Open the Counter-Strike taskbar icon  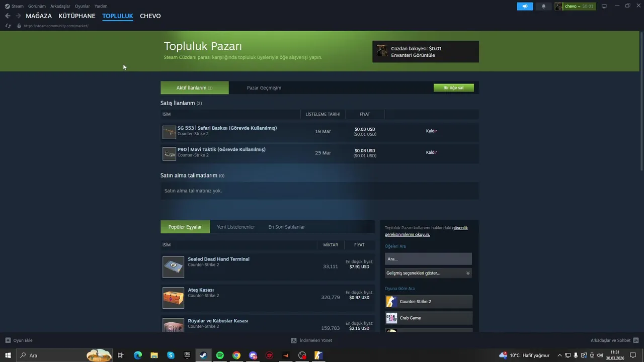pos(318,355)
